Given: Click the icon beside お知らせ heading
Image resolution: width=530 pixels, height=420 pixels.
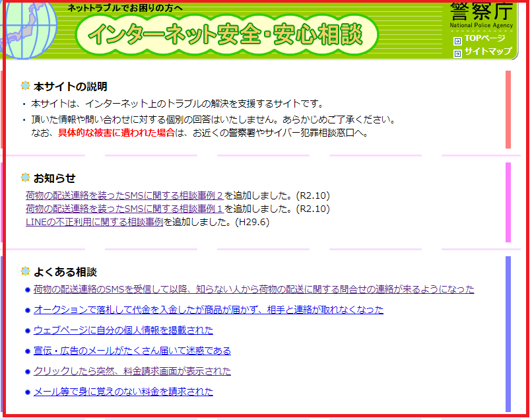Looking at the screenshot, I should [25, 178].
